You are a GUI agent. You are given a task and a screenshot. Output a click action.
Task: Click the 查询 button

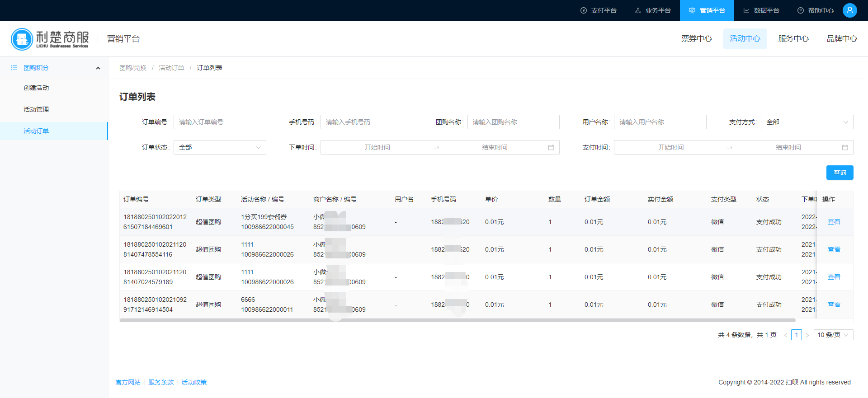tap(840, 173)
